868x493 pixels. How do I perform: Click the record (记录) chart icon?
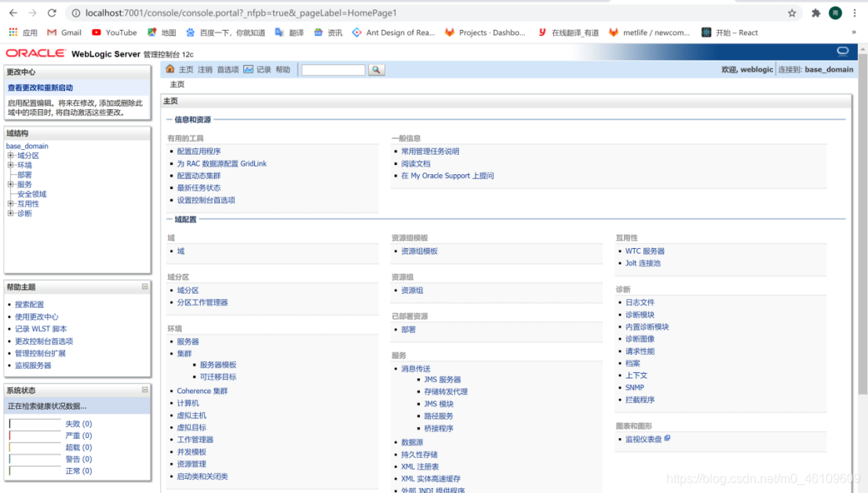click(248, 69)
